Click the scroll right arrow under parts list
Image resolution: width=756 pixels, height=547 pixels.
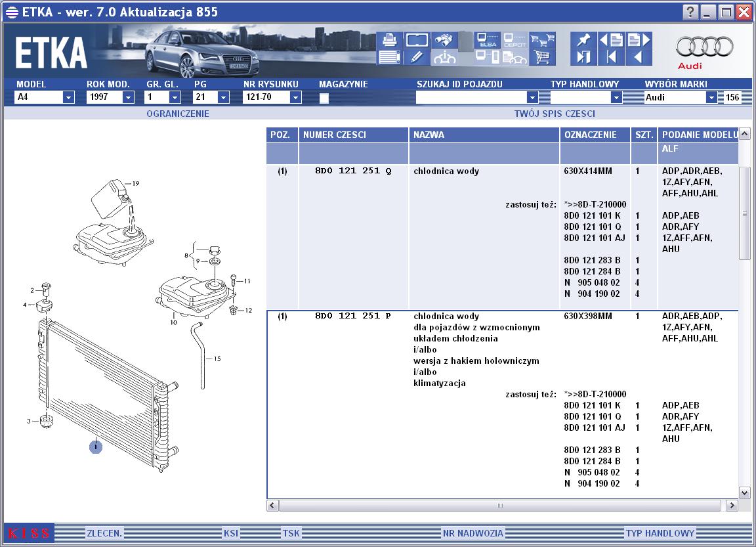[732, 506]
